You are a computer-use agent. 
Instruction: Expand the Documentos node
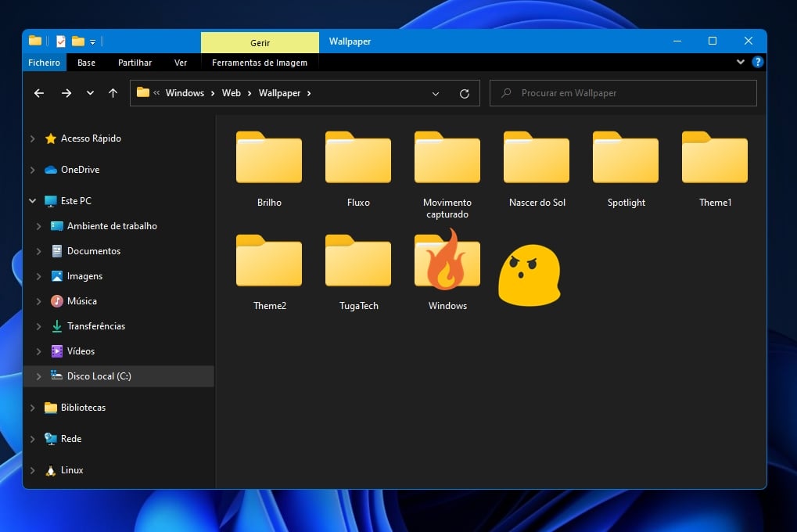[x=38, y=250]
